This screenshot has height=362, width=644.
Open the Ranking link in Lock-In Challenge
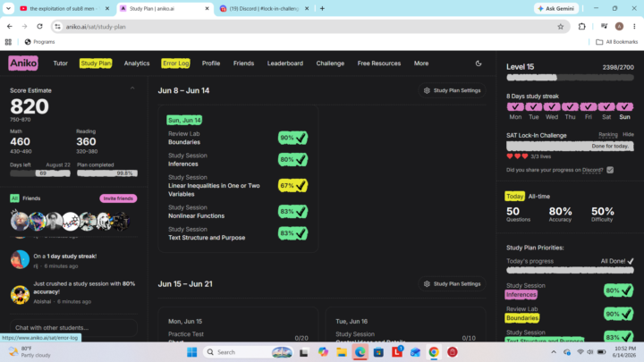click(608, 135)
